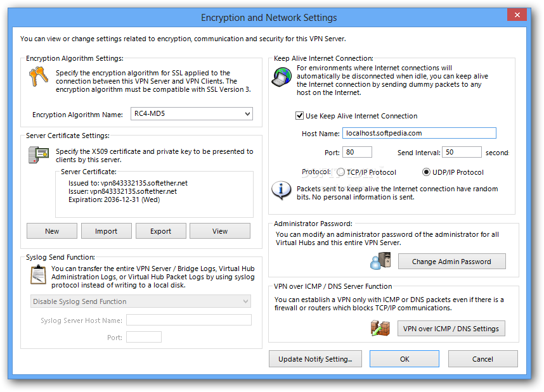
Task: Select the UDP/IP Protocol radio button
Action: tap(426, 172)
